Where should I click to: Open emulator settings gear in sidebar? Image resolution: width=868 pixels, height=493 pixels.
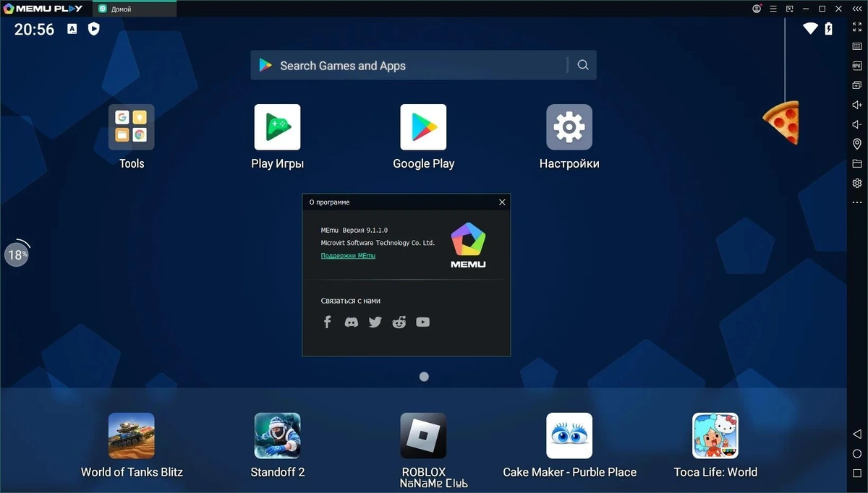pyautogui.click(x=857, y=183)
